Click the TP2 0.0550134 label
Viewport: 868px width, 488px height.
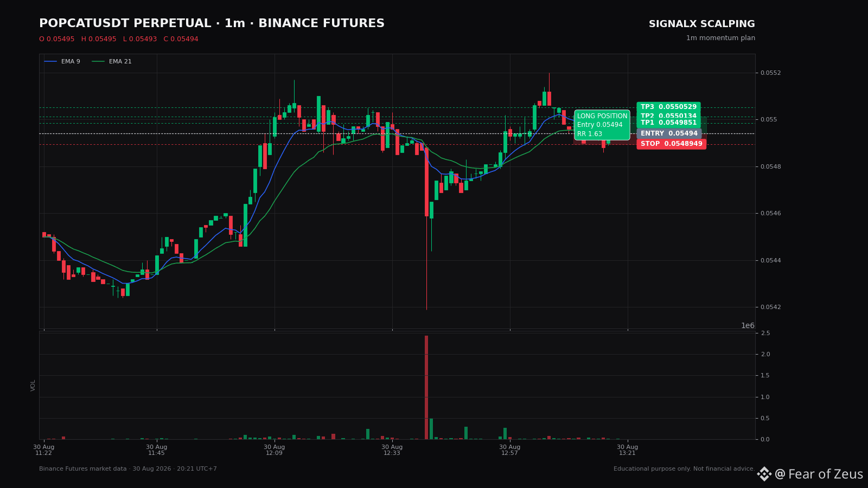(668, 115)
